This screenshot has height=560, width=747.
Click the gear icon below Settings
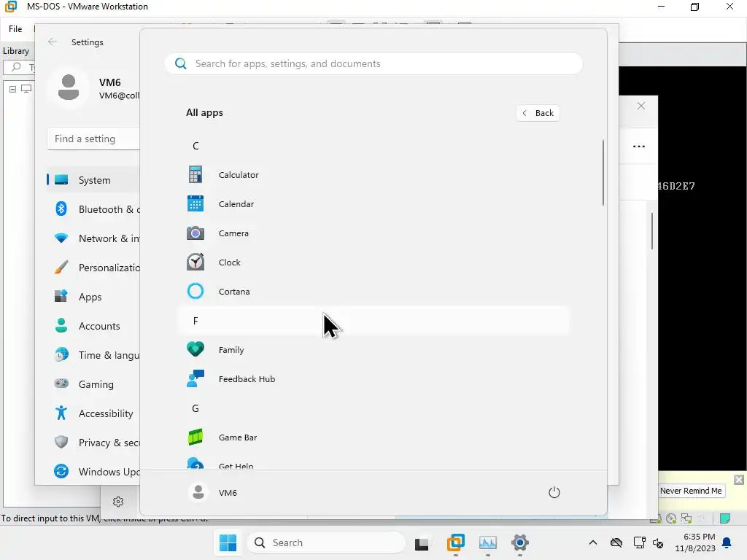click(118, 502)
